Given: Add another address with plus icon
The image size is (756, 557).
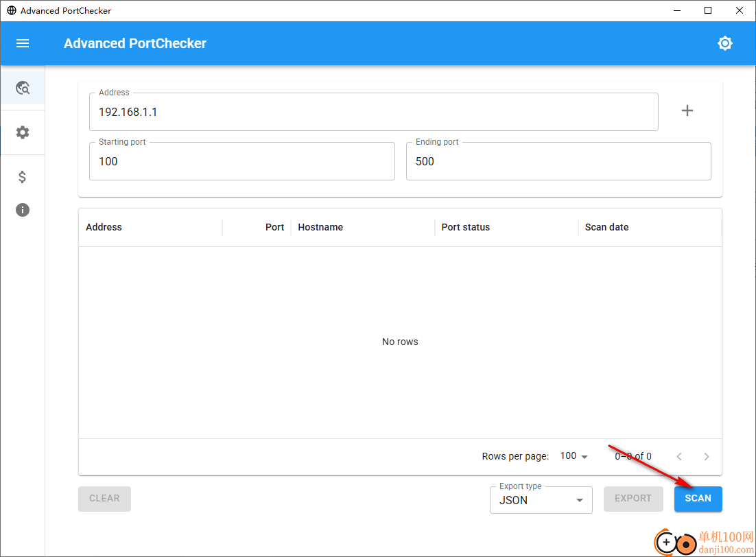Looking at the screenshot, I should 687,111.
